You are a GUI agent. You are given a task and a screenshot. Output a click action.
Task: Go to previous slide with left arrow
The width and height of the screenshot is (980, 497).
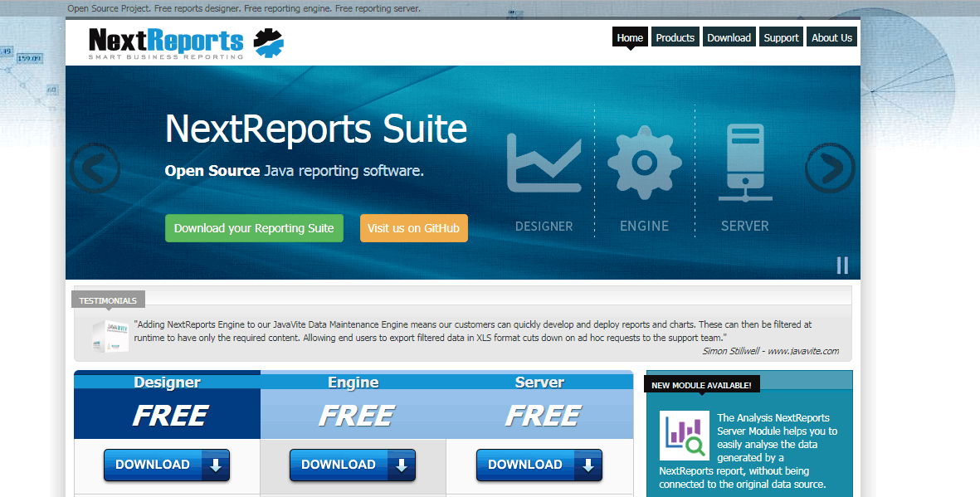[95, 168]
